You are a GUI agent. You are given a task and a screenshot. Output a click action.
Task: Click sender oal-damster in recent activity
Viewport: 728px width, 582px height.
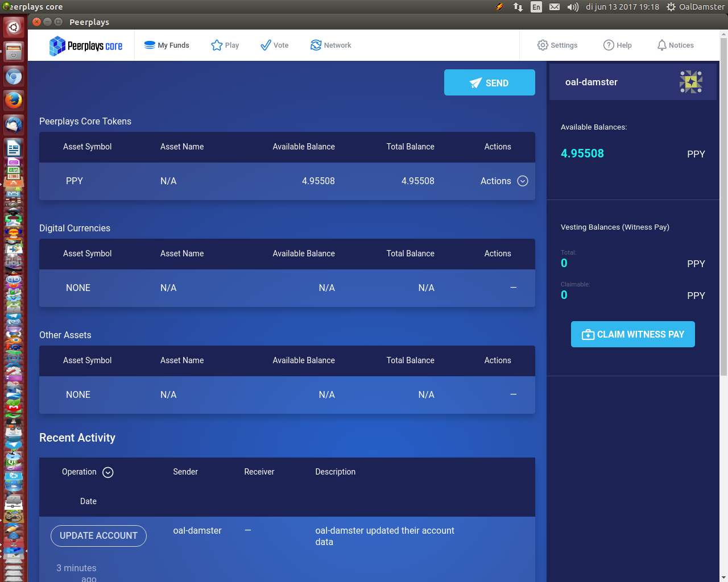pyautogui.click(x=197, y=530)
